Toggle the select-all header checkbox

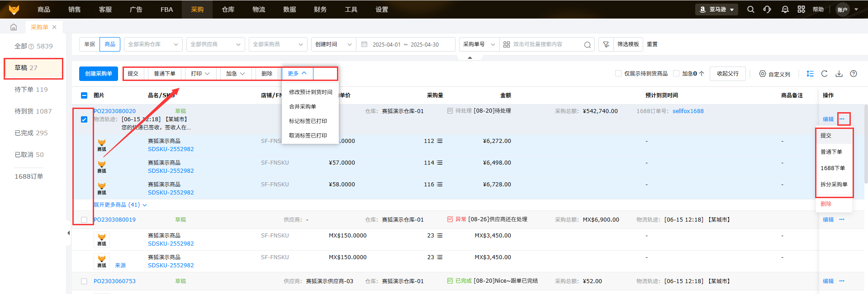coord(84,95)
